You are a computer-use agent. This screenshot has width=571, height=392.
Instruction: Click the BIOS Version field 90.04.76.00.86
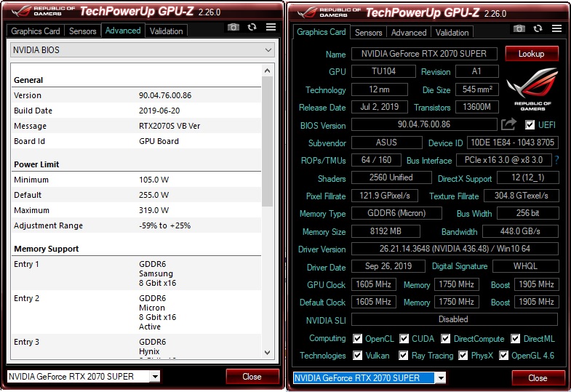click(x=424, y=124)
